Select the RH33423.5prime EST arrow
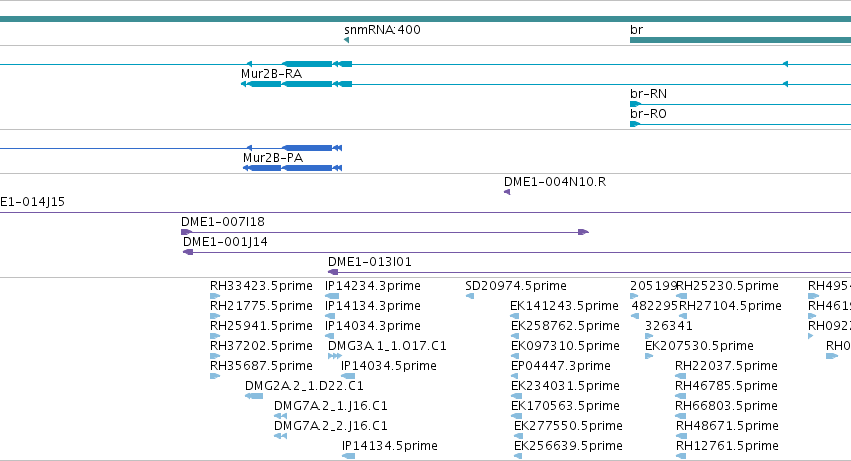The width and height of the screenshot is (851, 461). (x=215, y=296)
